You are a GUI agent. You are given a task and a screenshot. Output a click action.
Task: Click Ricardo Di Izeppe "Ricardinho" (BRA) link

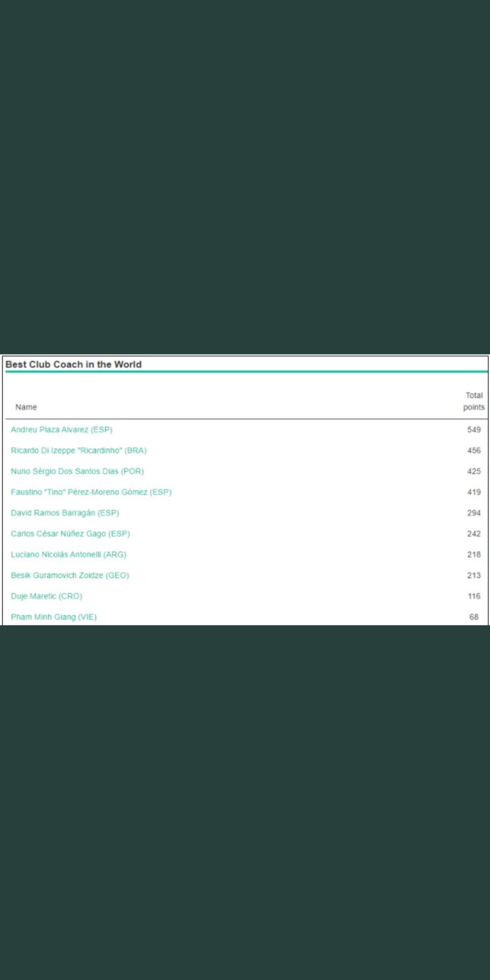[78, 450]
